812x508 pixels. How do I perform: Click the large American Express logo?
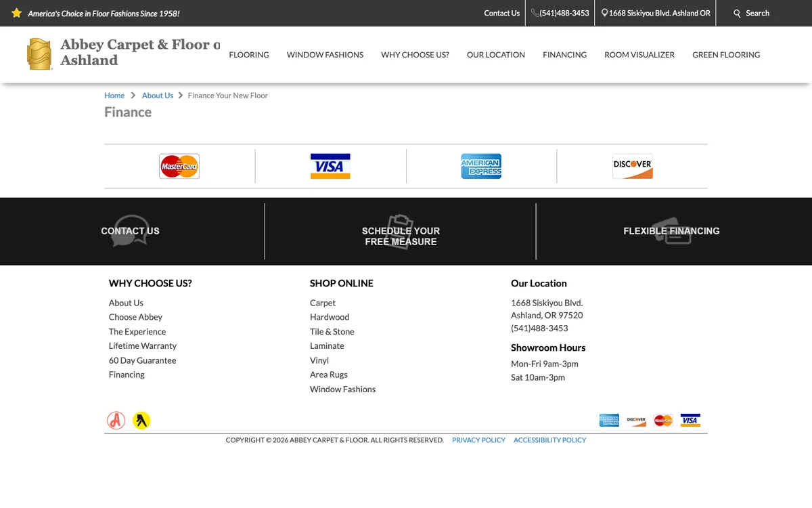[481, 166]
